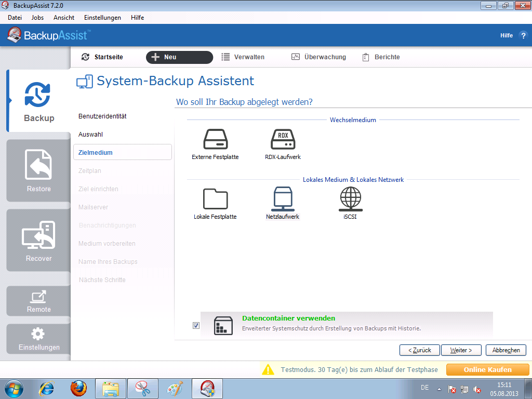
Task: Select Externe Festplatte as backup destination
Action: pos(215,140)
